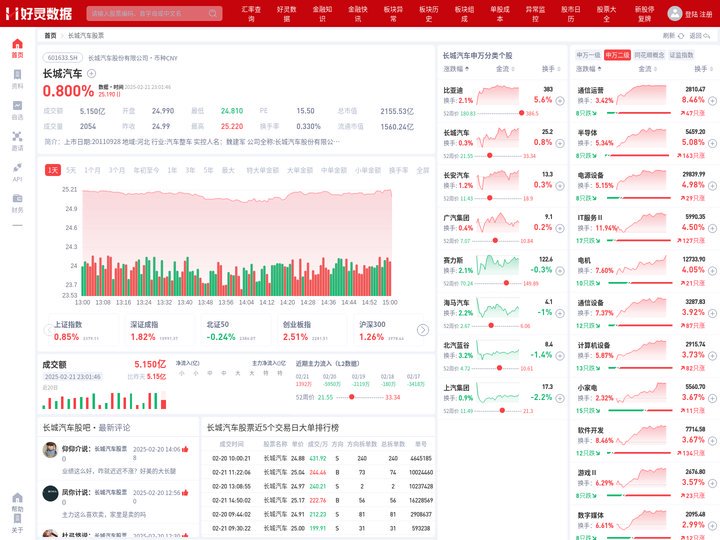Click the plus icon in 半导体 row
This screenshot has height=540, width=720.
point(712,143)
